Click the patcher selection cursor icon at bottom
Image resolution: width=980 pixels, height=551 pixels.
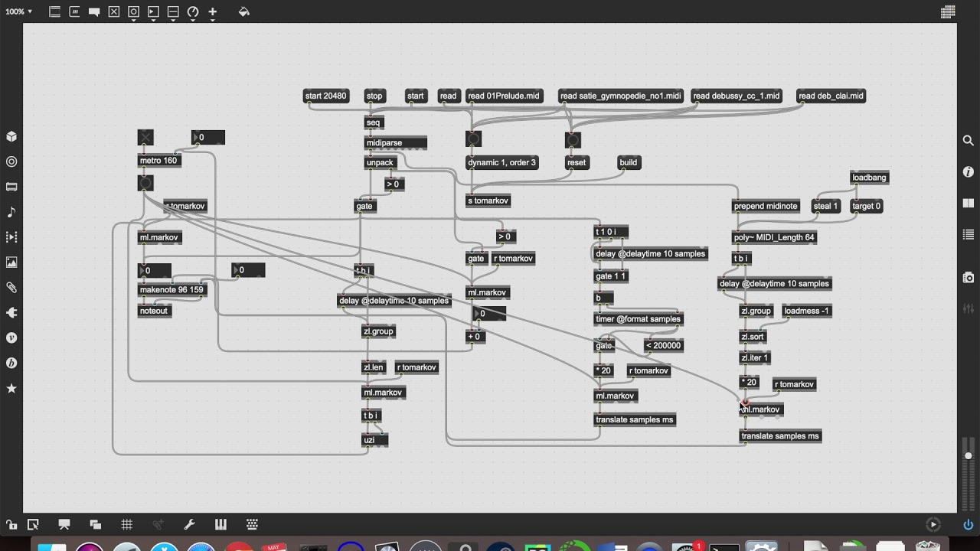click(33, 524)
